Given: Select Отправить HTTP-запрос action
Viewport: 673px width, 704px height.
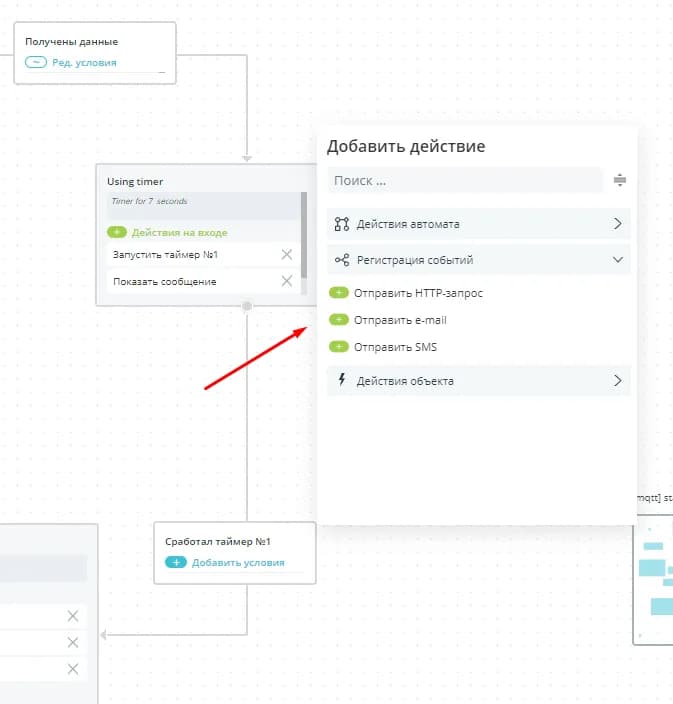Looking at the screenshot, I should point(419,294).
